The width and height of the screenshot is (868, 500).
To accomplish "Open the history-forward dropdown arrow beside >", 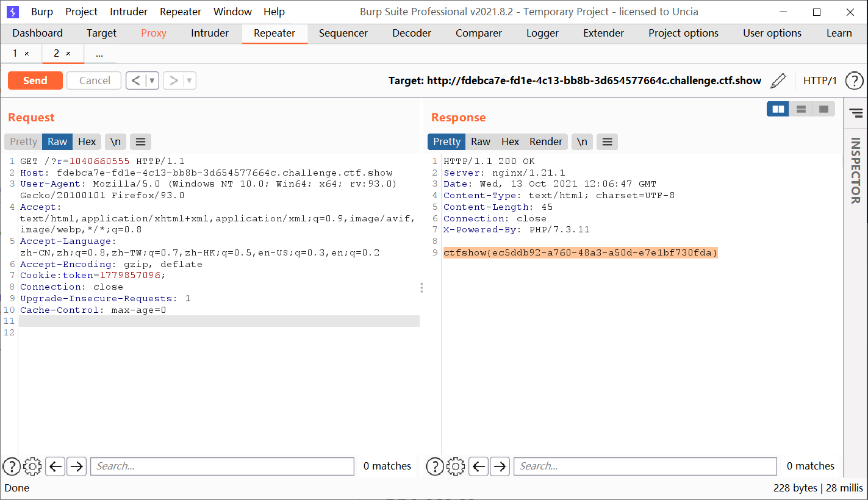I will pyautogui.click(x=189, y=80).
